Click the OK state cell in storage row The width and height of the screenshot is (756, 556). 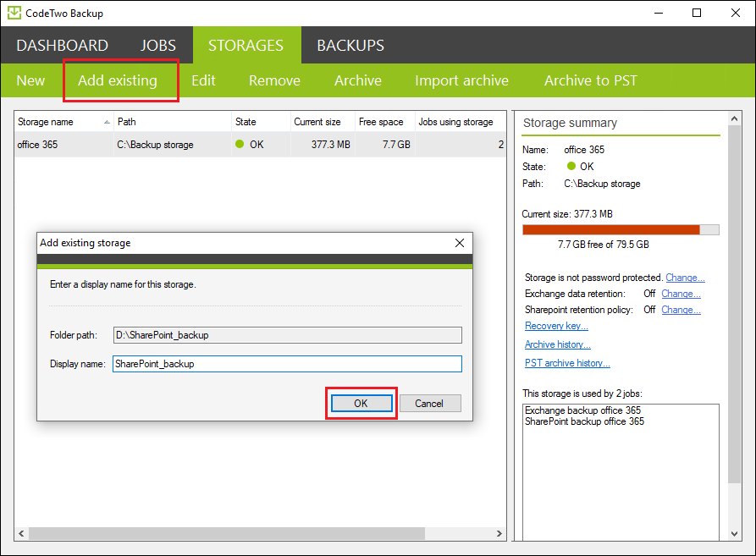pyautogui.click(x=261, y=145)
